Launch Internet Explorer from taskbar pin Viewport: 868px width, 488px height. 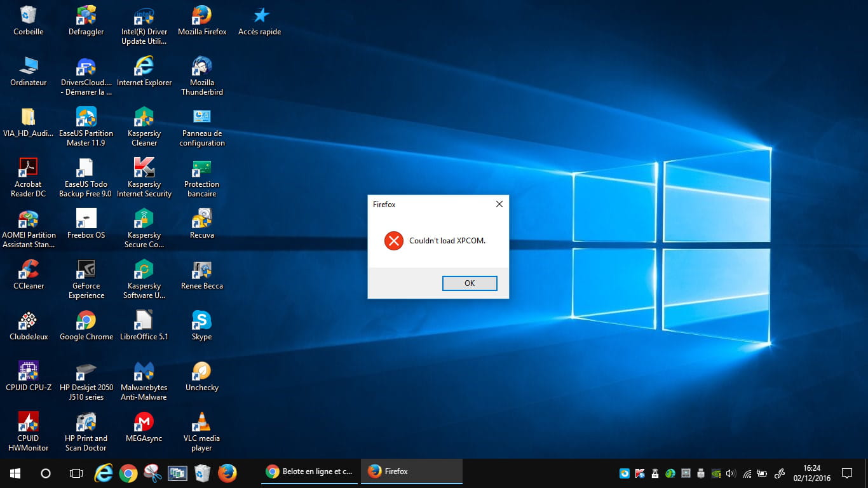pos(104,473)
